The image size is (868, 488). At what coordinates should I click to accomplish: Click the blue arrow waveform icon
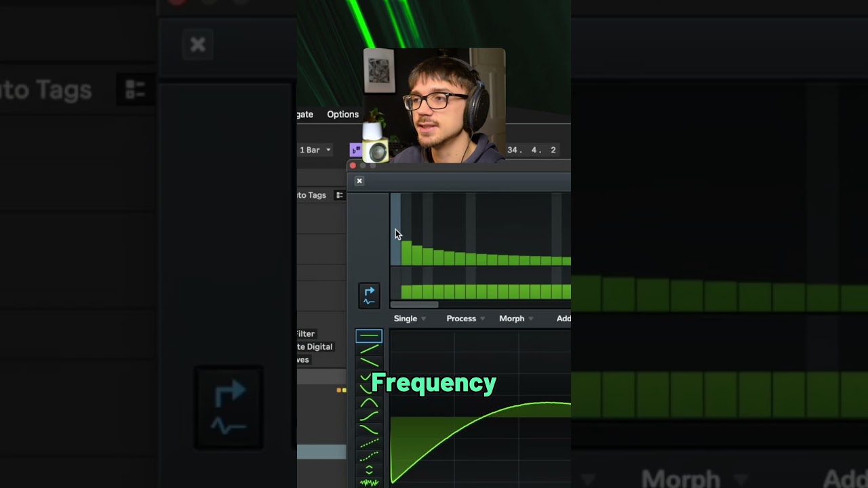[369, 296]
